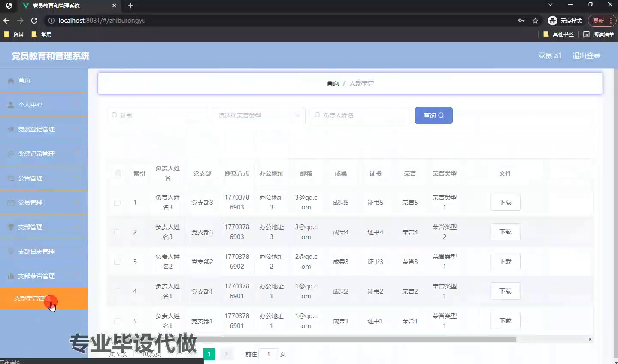Close the 党员教育和管理系统 tab
This screenshot has width=618, height=364.
point(114,6)
